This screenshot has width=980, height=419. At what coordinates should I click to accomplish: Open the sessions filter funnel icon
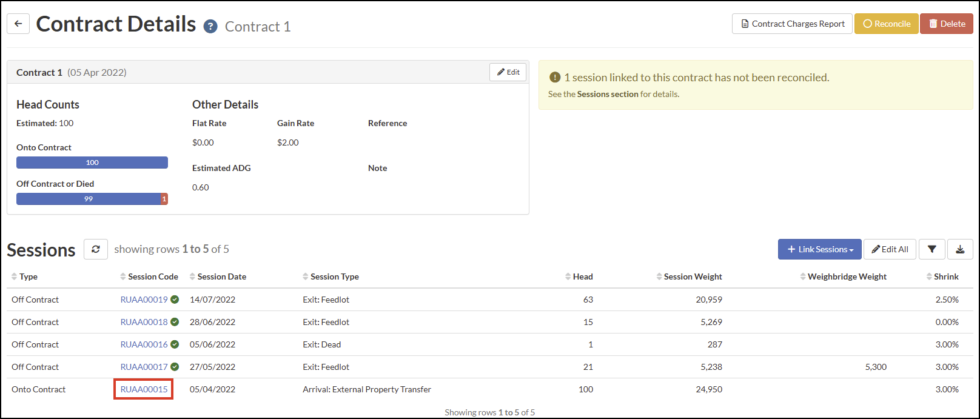pos(932,249)
